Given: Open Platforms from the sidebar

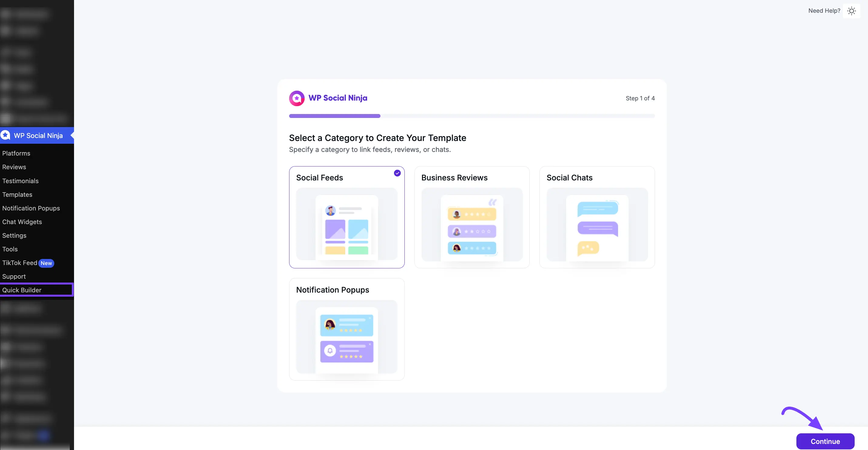Looking at the screenshot, I should 16,153.
